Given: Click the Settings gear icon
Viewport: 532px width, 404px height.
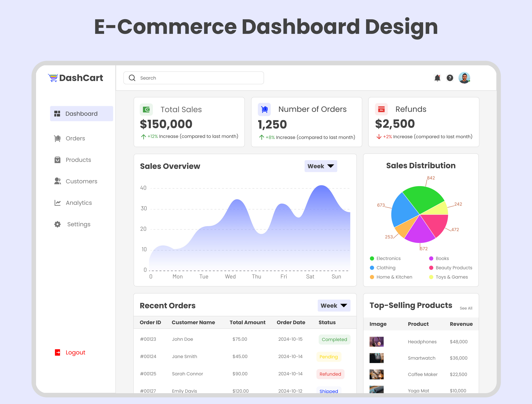Looking at the screenshot, I should (57, 224).
